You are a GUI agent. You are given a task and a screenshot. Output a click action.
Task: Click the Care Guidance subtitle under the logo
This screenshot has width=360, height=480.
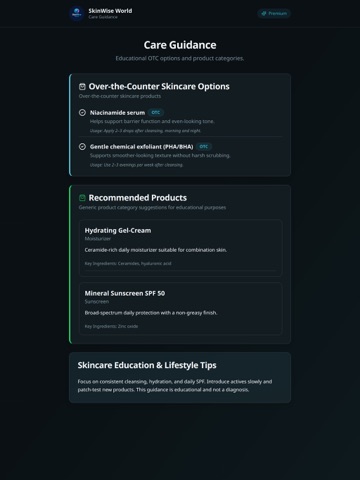pos(103,17)
